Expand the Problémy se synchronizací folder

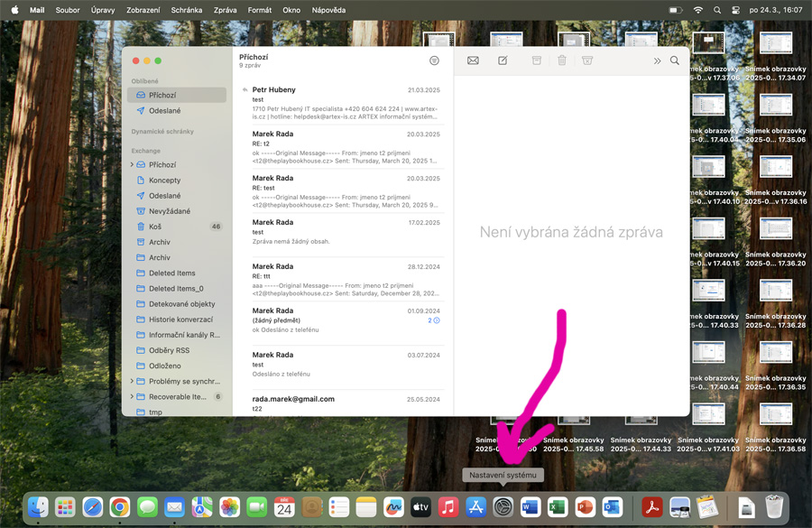132,382
